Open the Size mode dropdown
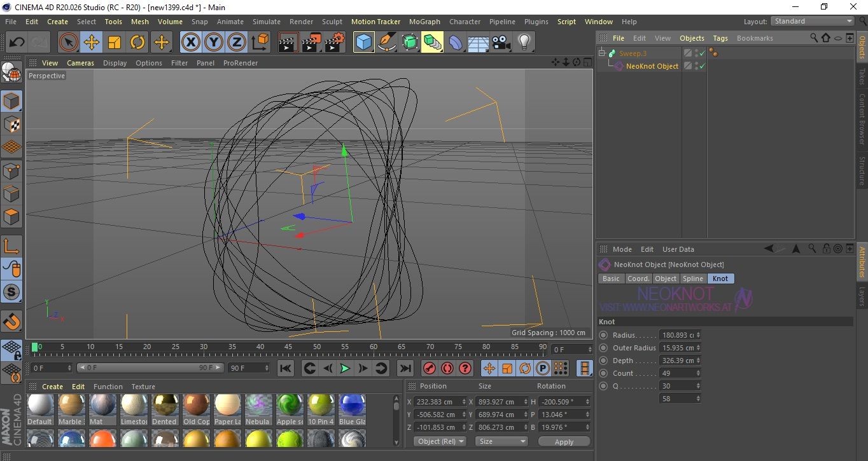This screenshot has height=461, width=868. coord(502,441)
